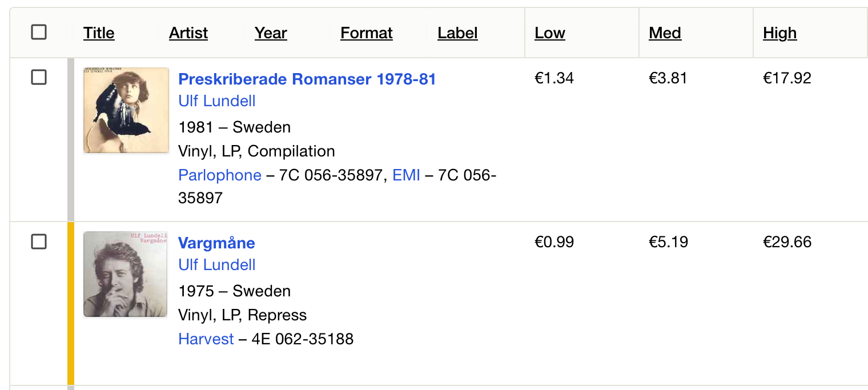Visit Ulf Lundell artist link under Preskriberade
Viewport: 868px width, 390px height.
[x=217, y=101]
